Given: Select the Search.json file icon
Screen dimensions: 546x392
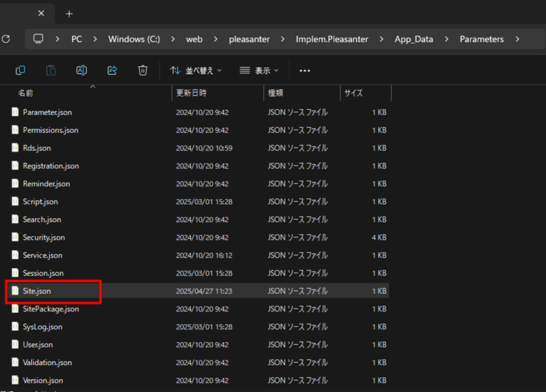Looking at the screenshot, I should [15, 219].
